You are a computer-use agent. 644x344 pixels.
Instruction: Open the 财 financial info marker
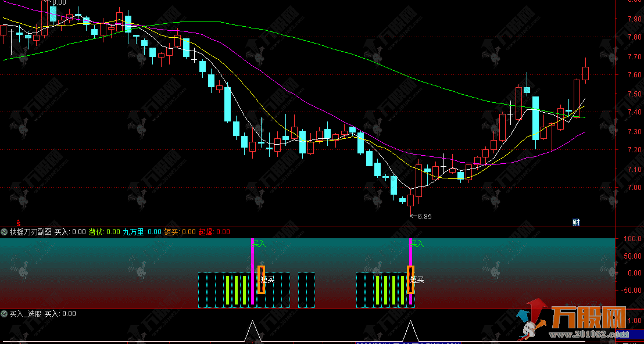click(576, 222)
